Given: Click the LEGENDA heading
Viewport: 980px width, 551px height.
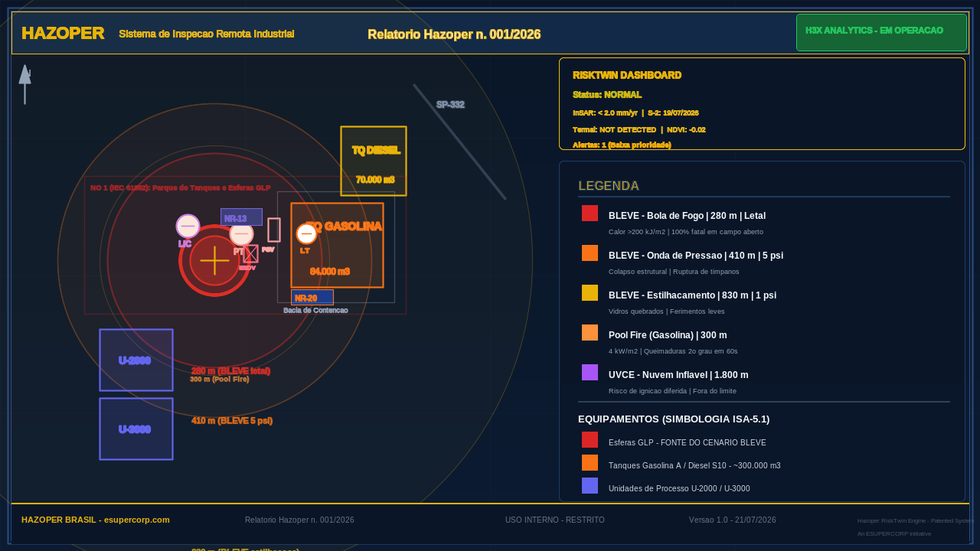Looking at the screenshot, I should (x=609, y=185).
